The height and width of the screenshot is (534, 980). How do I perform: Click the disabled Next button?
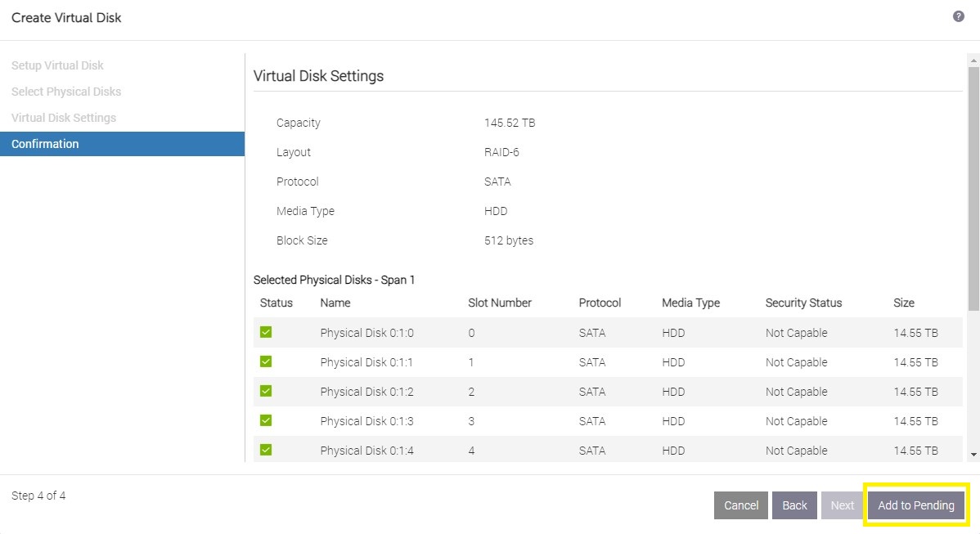[842, 505]
